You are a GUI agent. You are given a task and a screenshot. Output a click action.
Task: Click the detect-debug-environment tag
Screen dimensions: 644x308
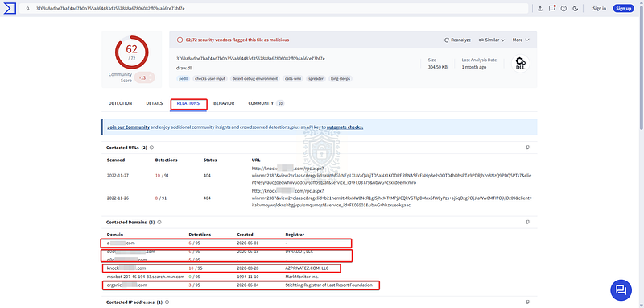(x=255, y=78)
